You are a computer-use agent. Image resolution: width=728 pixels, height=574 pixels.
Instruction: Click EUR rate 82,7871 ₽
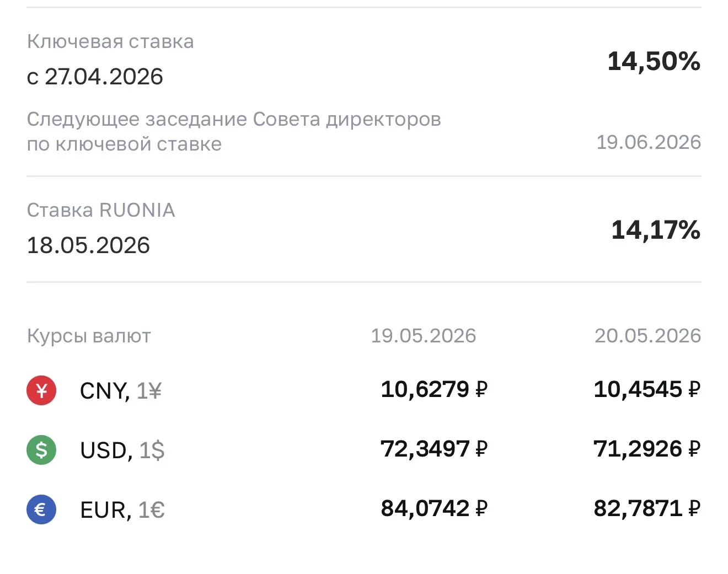[x=647, y=508]
